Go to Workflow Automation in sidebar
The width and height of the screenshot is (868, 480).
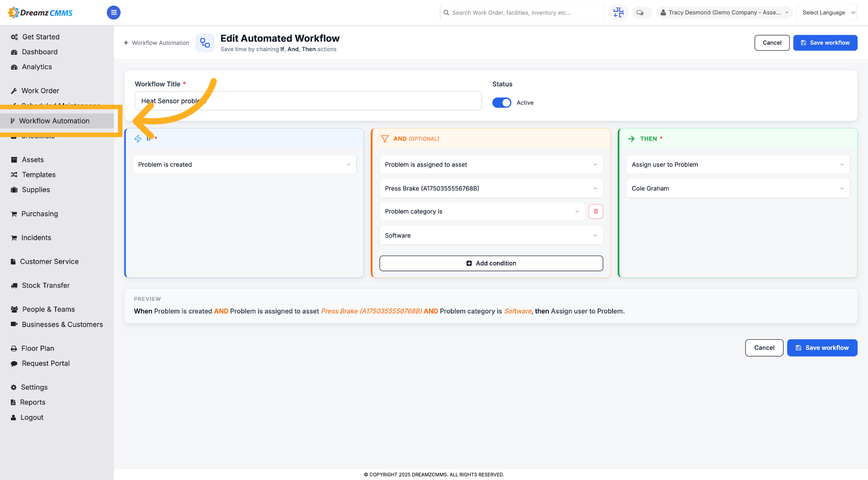tap(54, 121)
